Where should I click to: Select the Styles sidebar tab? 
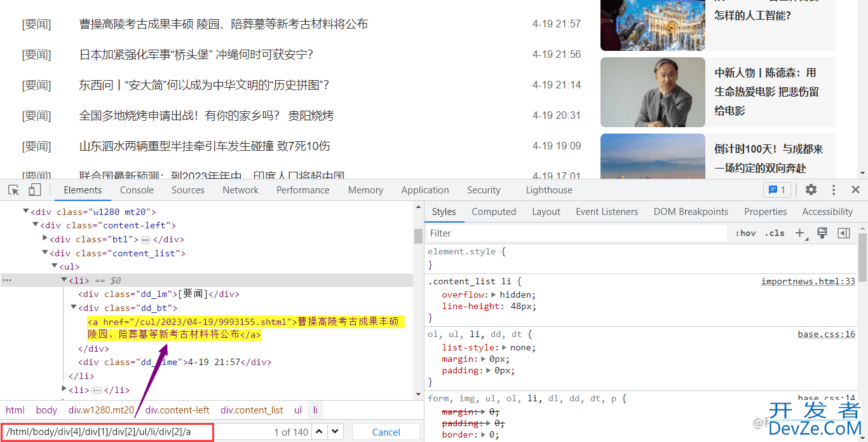pos(444,212)
